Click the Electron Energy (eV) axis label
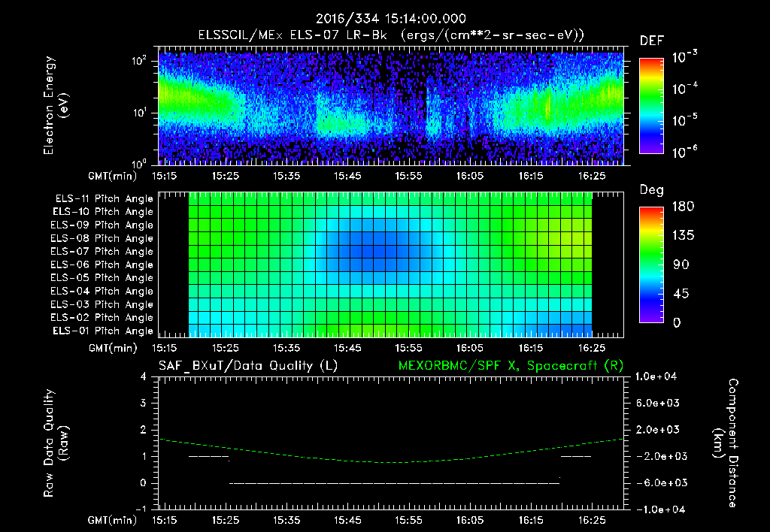 click(x=56, y=105)
